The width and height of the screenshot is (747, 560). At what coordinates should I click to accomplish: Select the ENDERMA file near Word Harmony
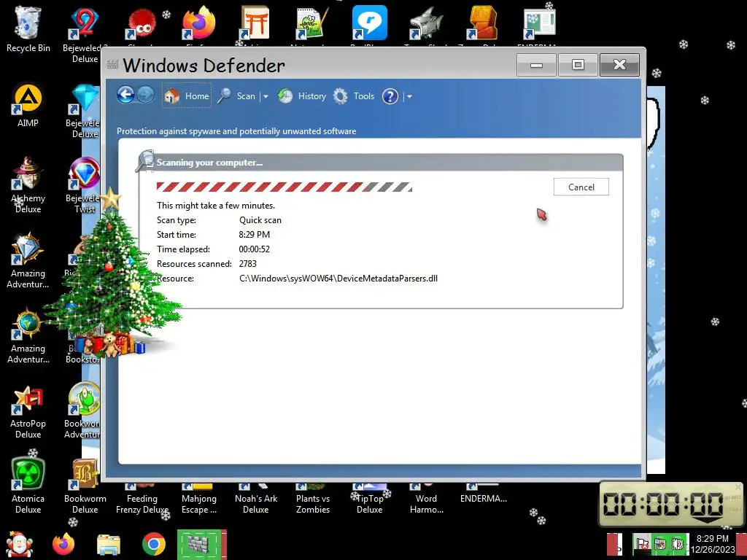[483, 494]
